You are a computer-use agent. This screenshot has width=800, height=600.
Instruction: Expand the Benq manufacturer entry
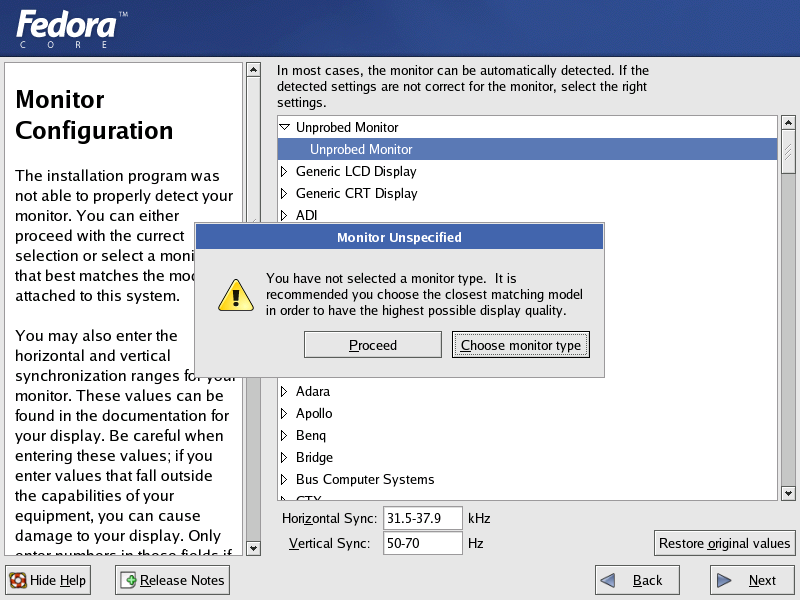tap(284, 435)
